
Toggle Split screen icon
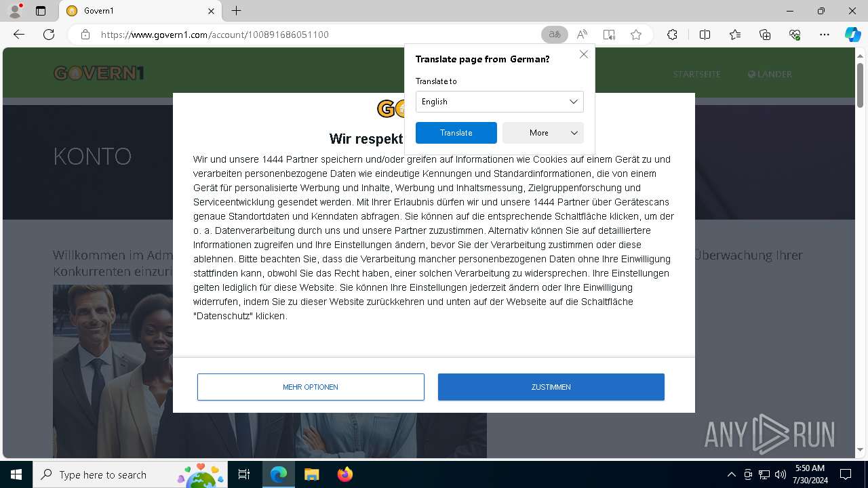pyautogui.click(x=705, y=35)
